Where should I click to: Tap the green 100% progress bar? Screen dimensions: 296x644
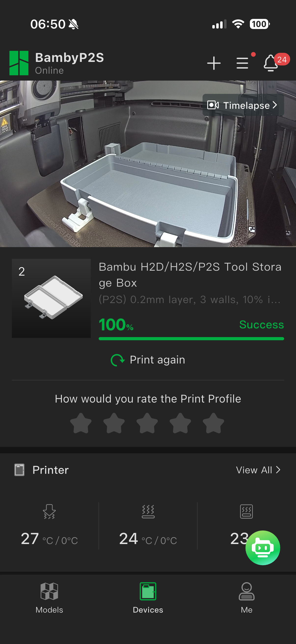191,338
